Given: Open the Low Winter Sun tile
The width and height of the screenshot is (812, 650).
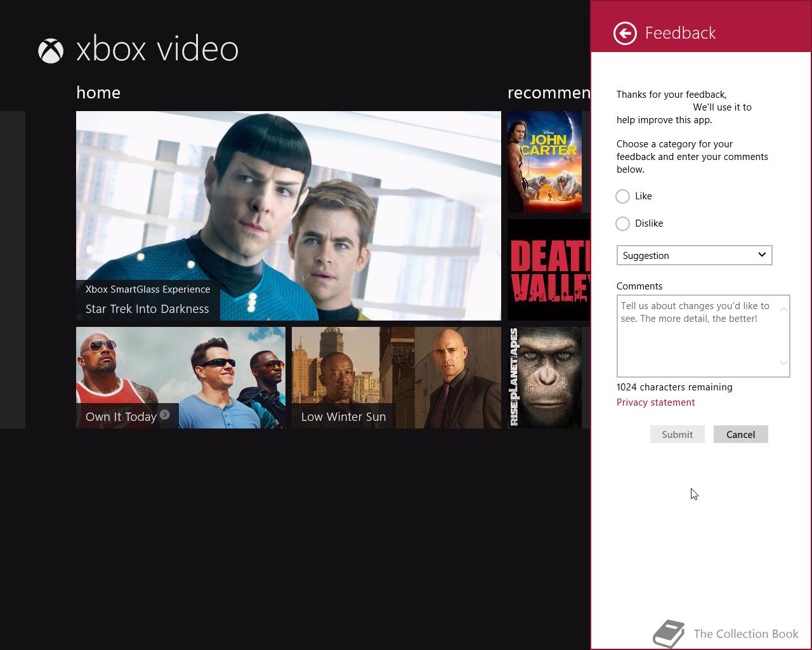Looking at the screenshot, I should tap(396, 378).
